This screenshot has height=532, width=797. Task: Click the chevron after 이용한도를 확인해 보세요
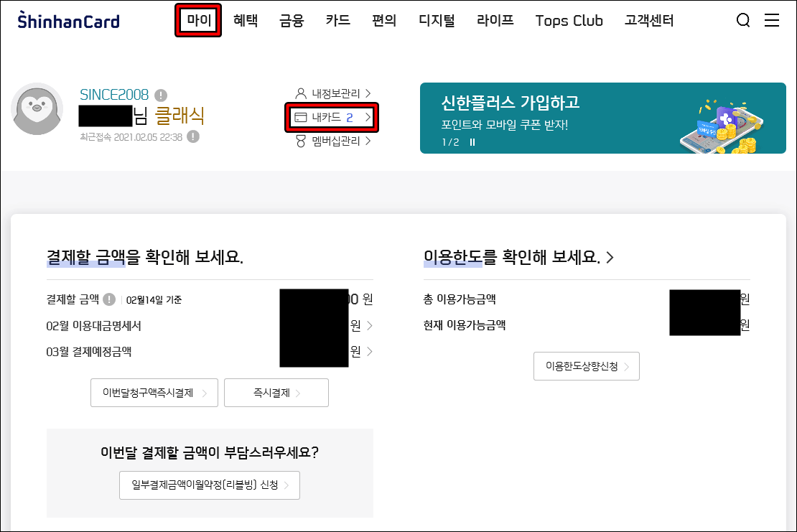[610, 258]
